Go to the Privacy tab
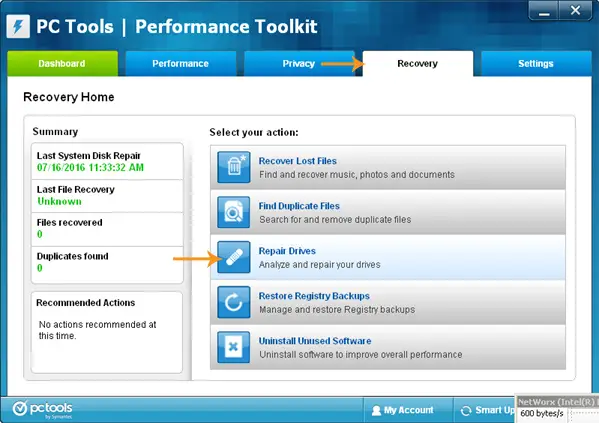Image resolution: width=599 pixels, height=423 pixels. click(299, 63)
